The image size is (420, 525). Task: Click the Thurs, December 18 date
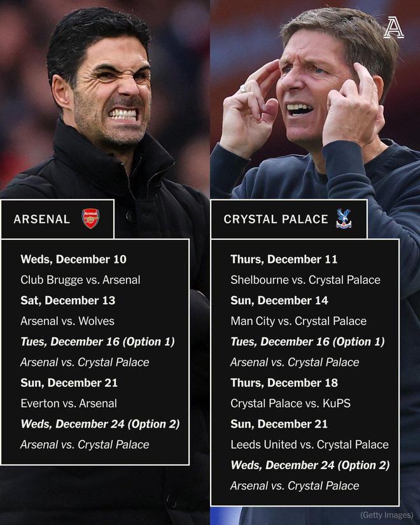pos(284,382)
